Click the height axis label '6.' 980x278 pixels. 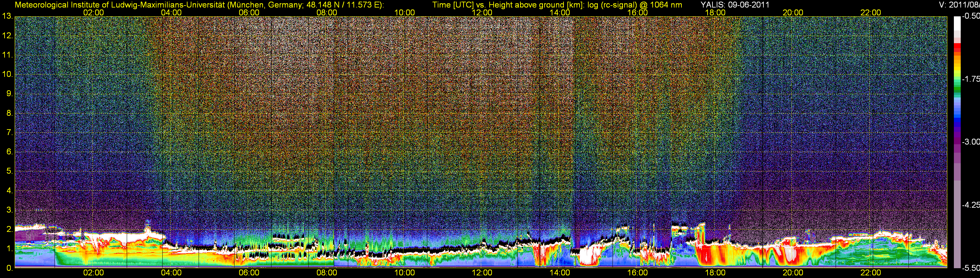click(9, 151)
